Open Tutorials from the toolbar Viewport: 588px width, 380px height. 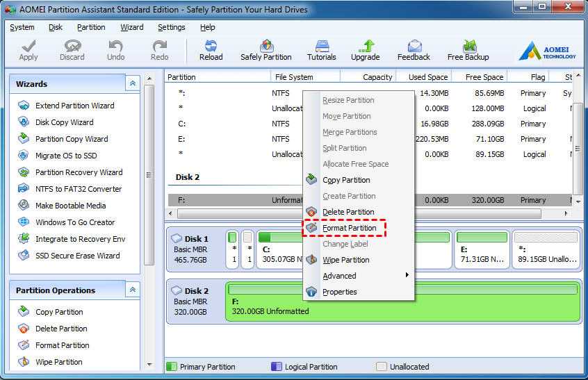322,50
